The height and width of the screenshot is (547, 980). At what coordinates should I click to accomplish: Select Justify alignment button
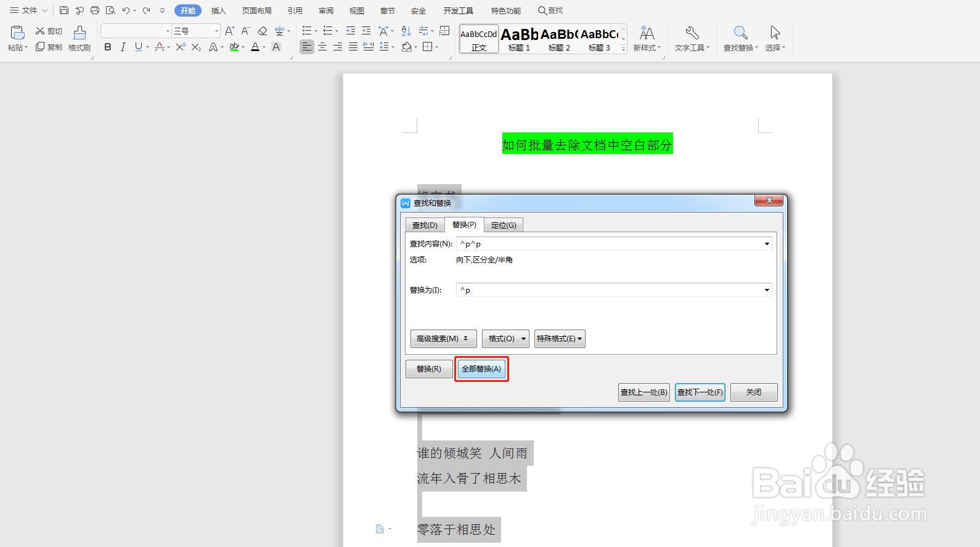[x=353, y=47]
